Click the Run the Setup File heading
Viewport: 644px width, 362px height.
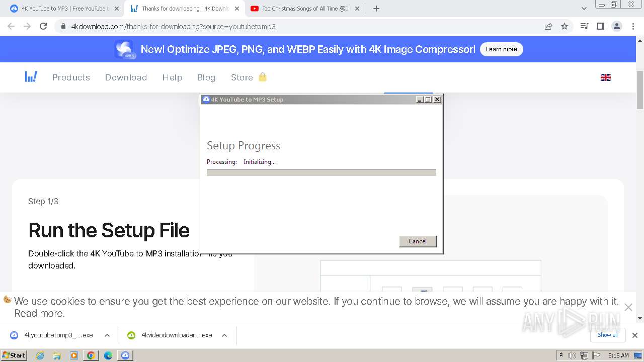(x=109, y=230)
